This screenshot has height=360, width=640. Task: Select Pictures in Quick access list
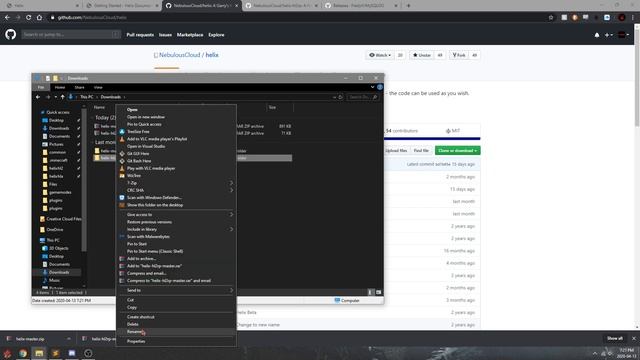tap(56, 144)
